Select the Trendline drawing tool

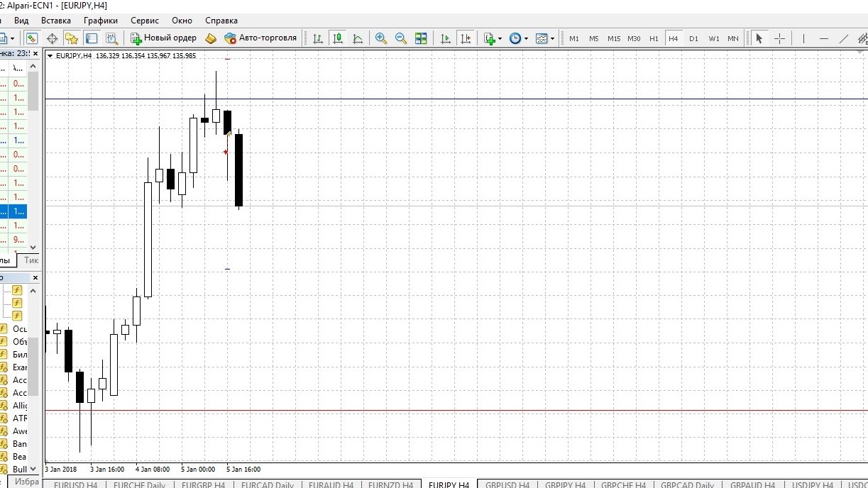pyautogui.click(x=844, y=38)
